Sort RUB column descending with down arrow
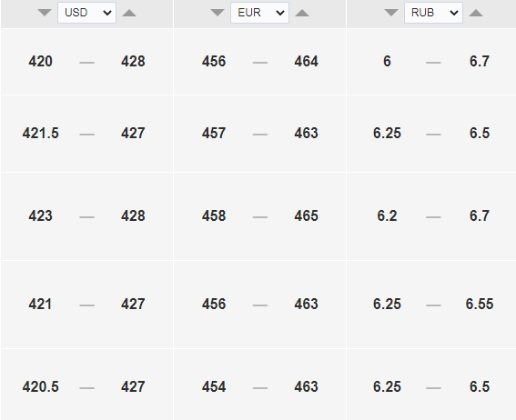The width and height of the screenshot is (516, 420). coord(391,13)
